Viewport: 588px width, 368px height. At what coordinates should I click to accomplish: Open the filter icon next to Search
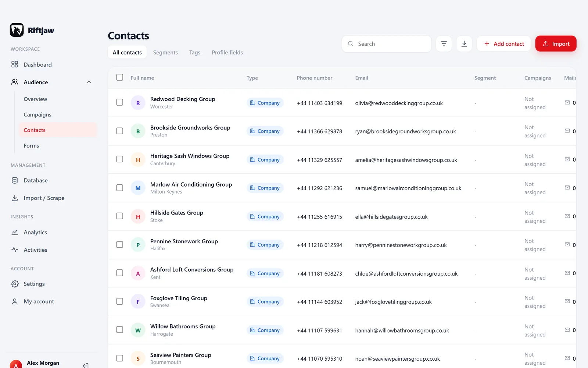[x=444, y=44]
